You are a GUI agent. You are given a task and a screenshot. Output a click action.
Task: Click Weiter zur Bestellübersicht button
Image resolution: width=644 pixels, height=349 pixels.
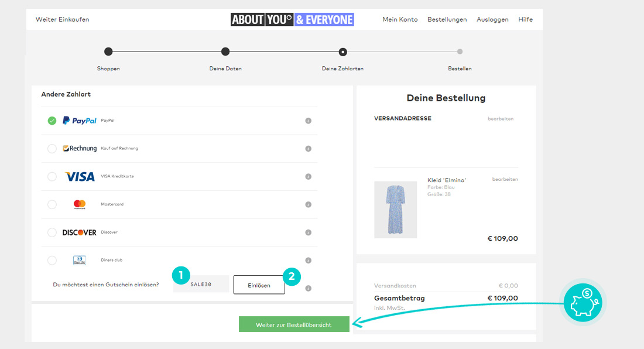pos(294,324)
